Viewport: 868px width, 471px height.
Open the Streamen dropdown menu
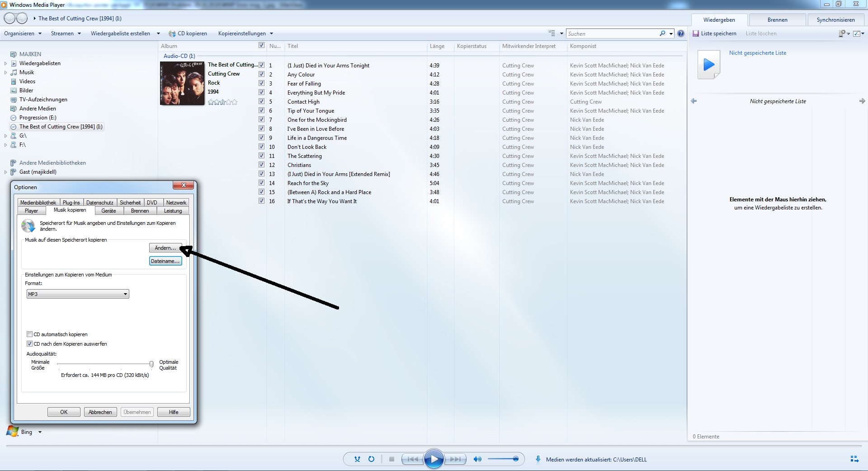66,33
